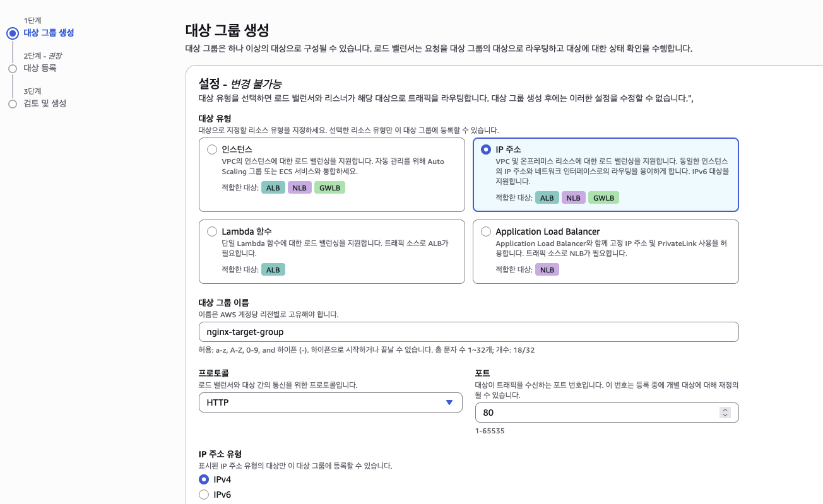Select the 인스턴스 target type radio button
The height and width of the screenshot is (504, 823).
[212, 149]
